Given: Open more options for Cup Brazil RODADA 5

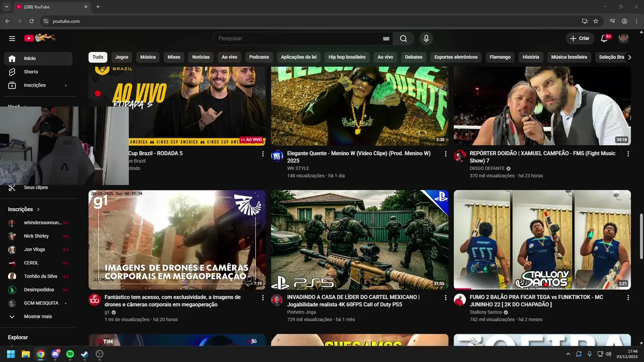Looking at the screenshot, I should pos(263,154).
